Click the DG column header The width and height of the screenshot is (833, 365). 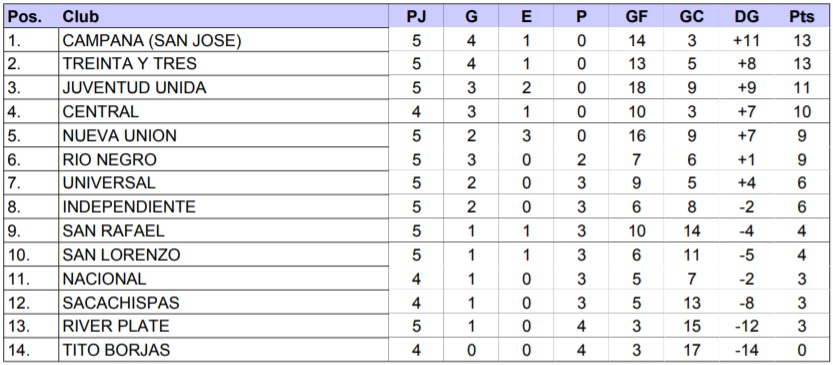(x=746, y=17)
